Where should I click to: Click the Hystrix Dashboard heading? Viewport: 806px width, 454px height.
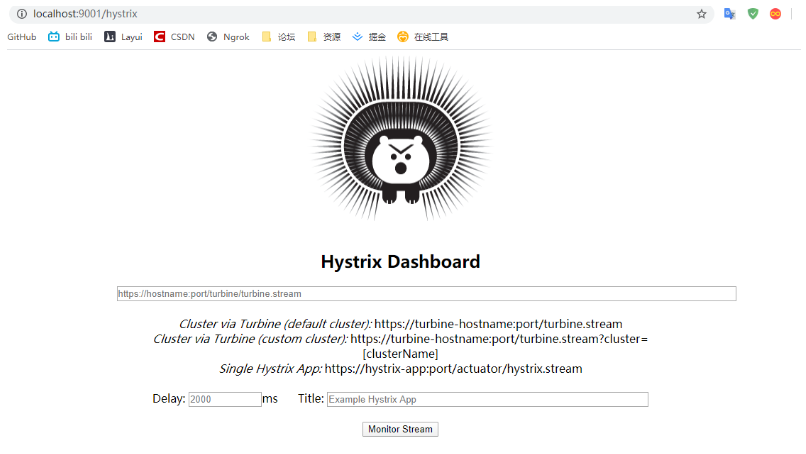pos(400,262)
